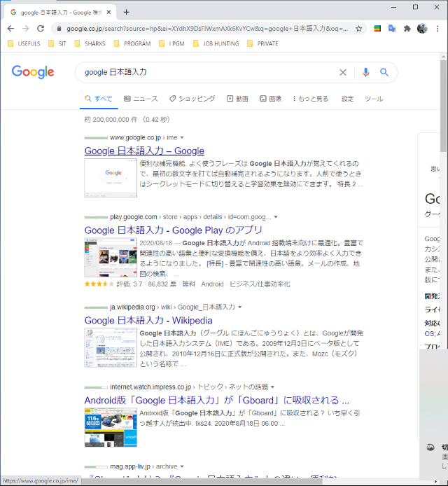
Task: Expand the もっと見る menu
Action: [x=310, y=99]
